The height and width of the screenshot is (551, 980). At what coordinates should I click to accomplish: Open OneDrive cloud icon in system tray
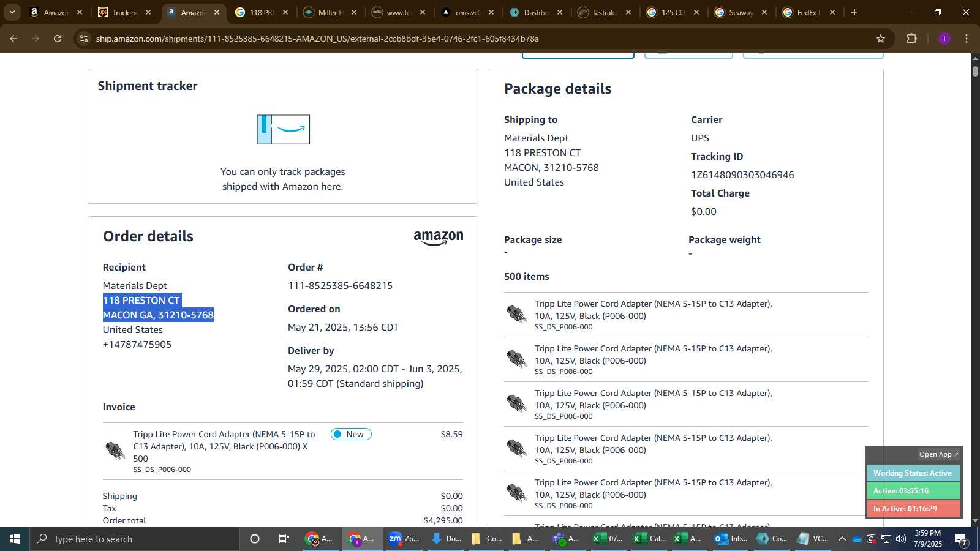857,539
